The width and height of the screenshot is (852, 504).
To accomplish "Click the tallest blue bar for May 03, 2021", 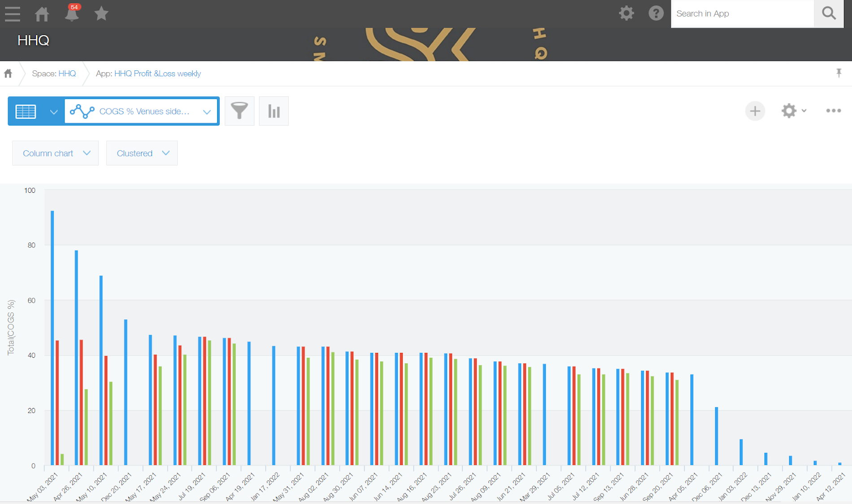I will tap(52, 336).
